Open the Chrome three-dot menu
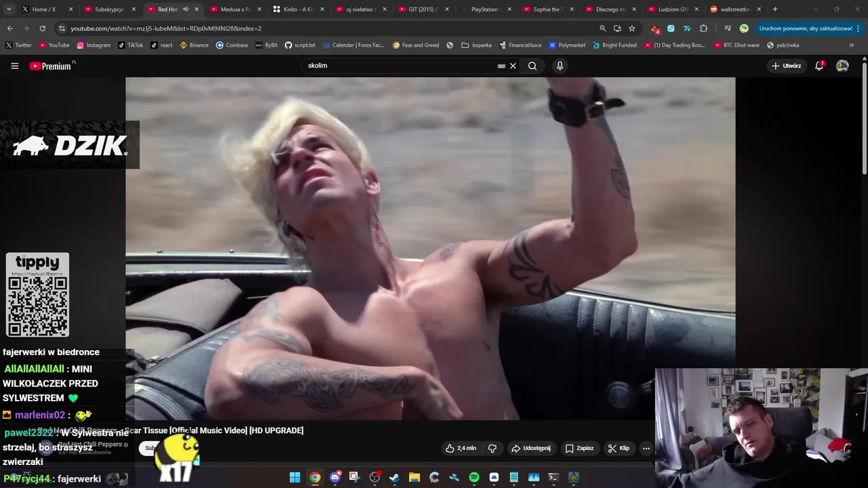The height and width of the screenshot is (488, 868). [x=859, y=28]
